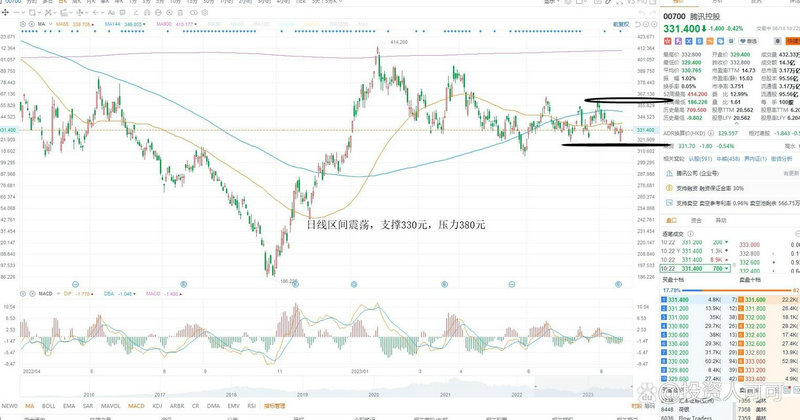This screenshot has height=420, width=800.
Task: Select the EMA indicator tab
Action: pos(69,406)
